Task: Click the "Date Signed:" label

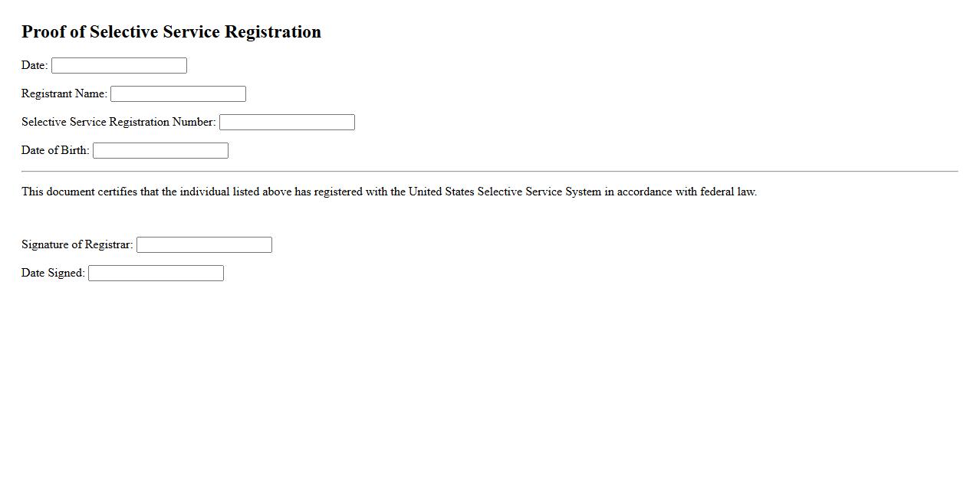Action: click(x=53, y=273)
